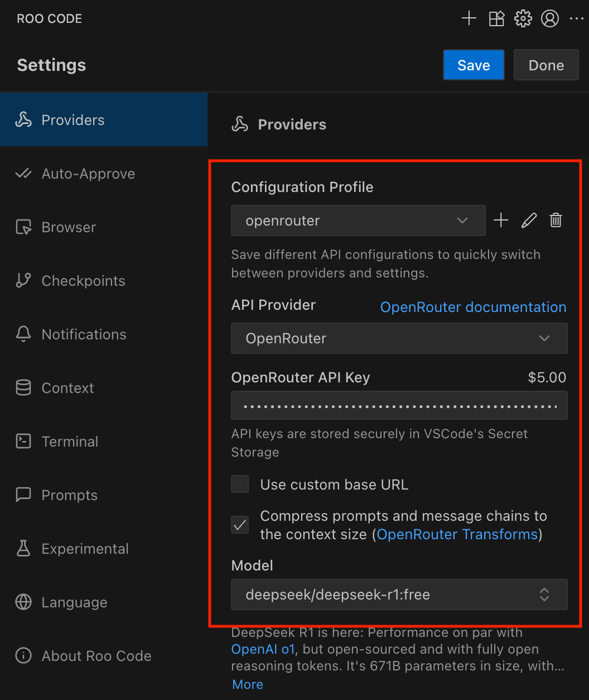589x700 pixels.
Task: Click the About Roo Code info icon
Action: pos(23,655)
